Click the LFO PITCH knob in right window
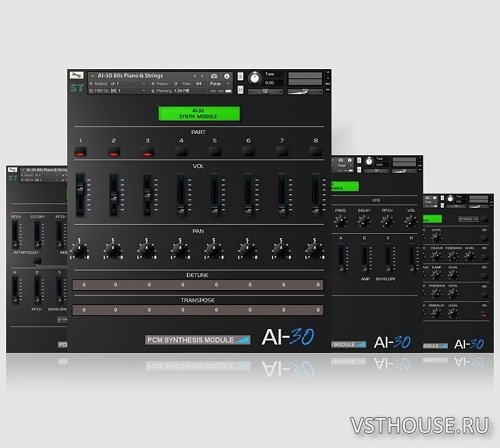The width and height of the screenshot is (500, 448). tap(387, 221)
